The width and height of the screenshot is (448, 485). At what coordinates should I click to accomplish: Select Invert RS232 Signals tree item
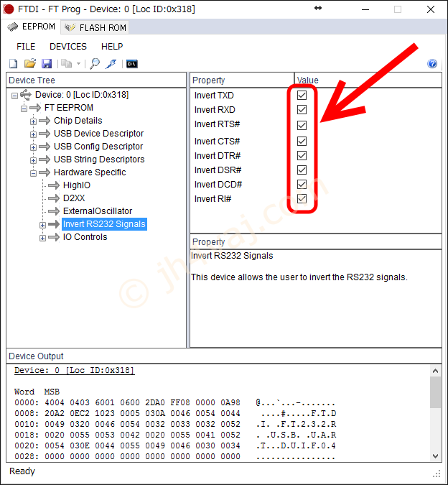(x=104, y=224)
